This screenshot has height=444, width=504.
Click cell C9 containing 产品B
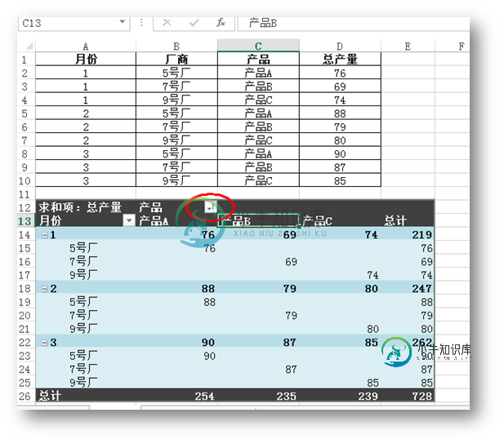click(258, 167)
